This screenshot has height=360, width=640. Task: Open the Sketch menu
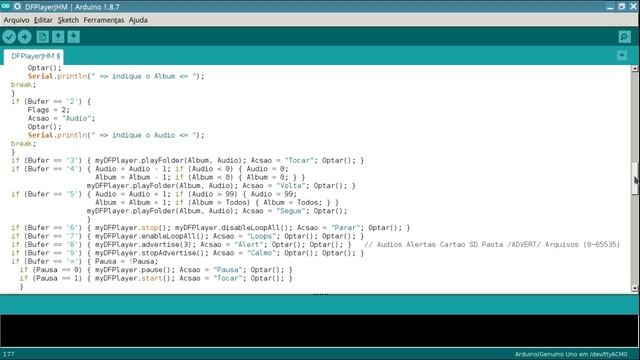[x=68, y=20]
